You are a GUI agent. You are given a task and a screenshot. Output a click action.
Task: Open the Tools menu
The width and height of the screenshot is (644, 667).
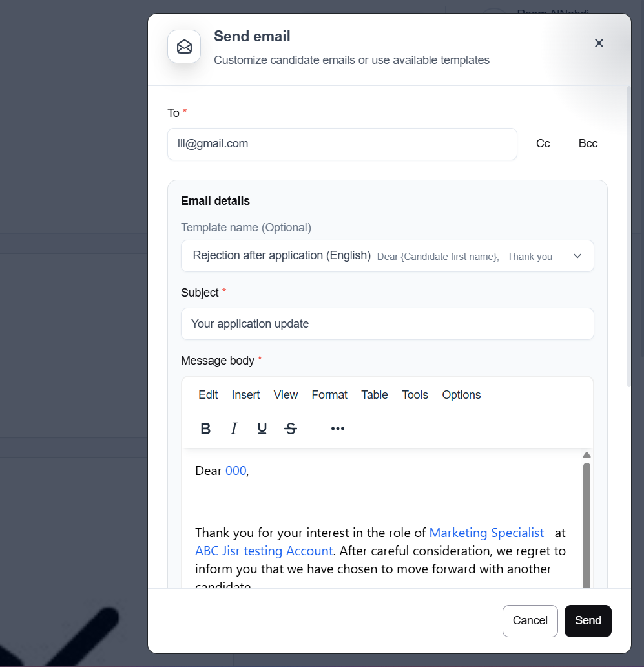pyautogui.click(x=415, y=395)
